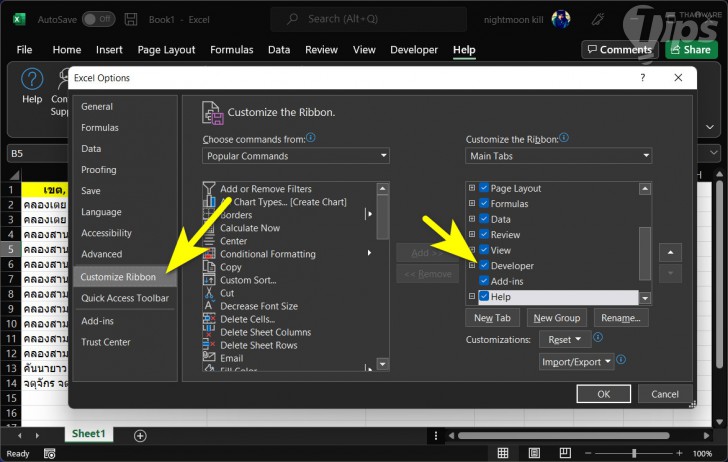
Task: Switch to Page Layout view in status bar
Action: click(534, 453)
